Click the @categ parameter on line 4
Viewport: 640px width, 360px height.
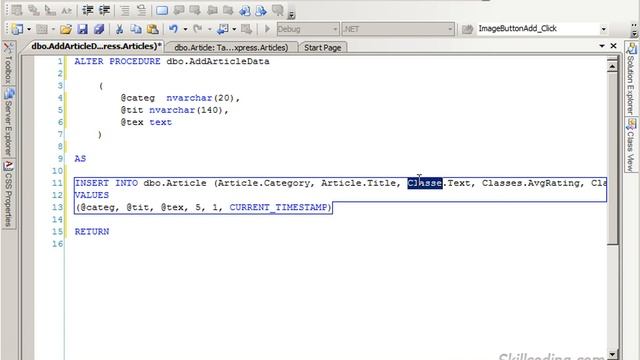click(x=138, y=98)
